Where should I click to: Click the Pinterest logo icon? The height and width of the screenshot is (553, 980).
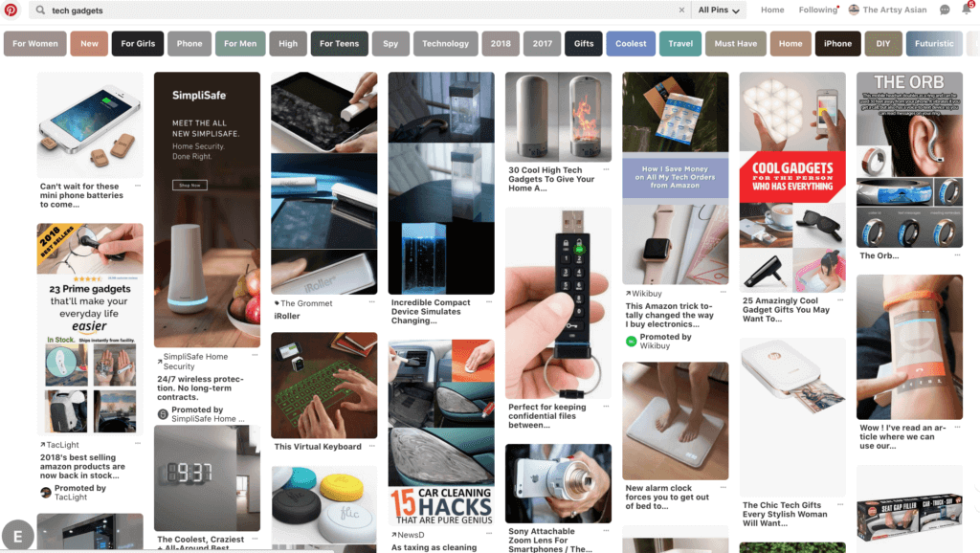pos(11,10)
